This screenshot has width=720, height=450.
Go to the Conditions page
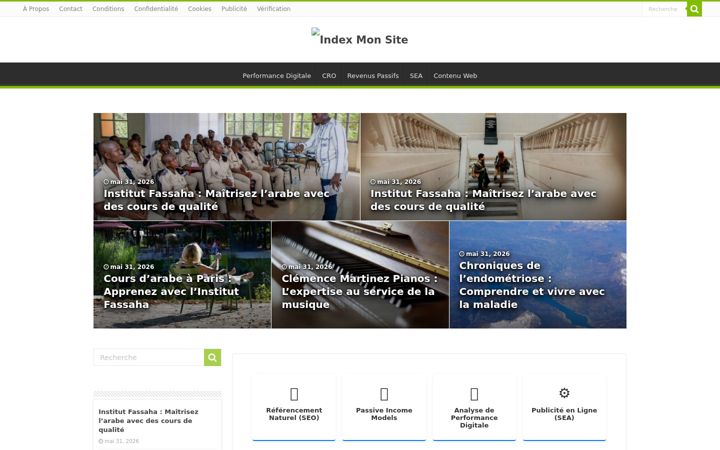click(x=108, y=9)
